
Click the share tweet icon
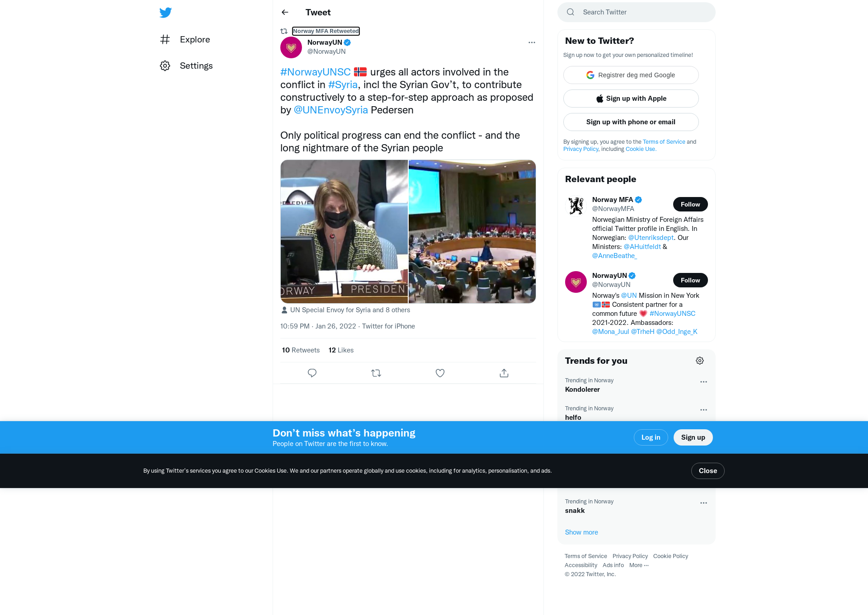point(504,373)
